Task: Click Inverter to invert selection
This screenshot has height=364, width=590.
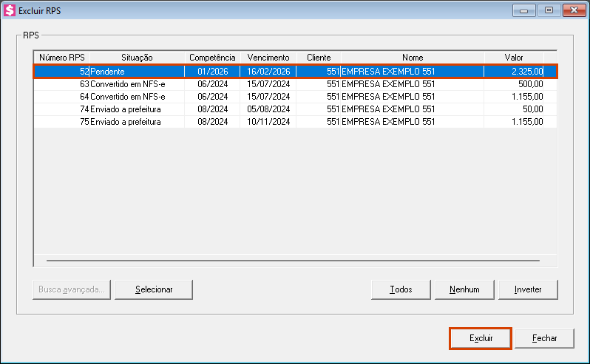Action: pos(528,289)
